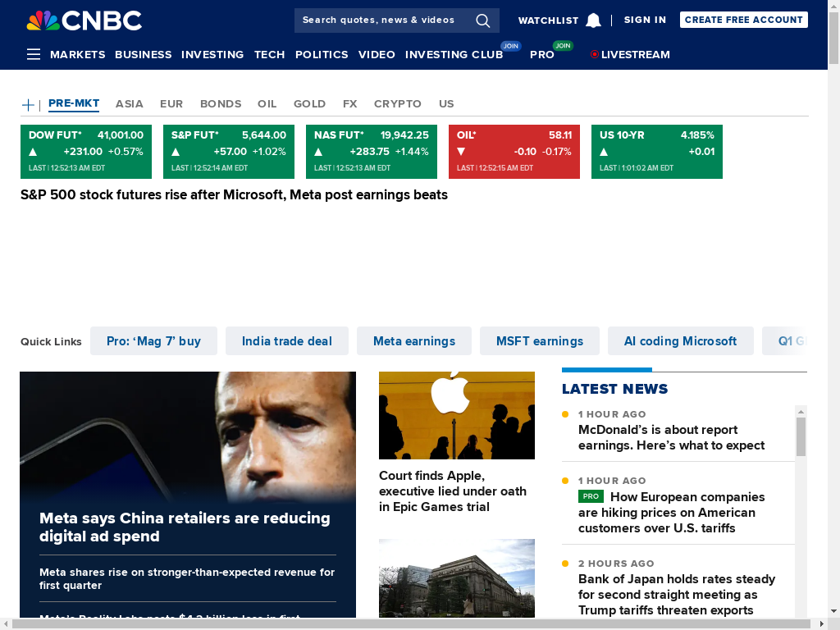The width and height of the screenshot is (840, 630).
Task: Switch to the ASIA market tab
Action: [x=129, y=104]
